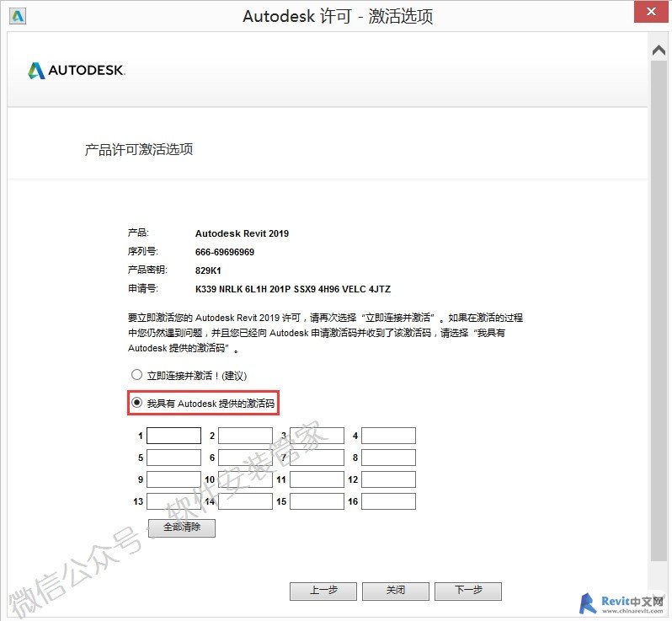Click the '申请号:' label

[142, 288]
